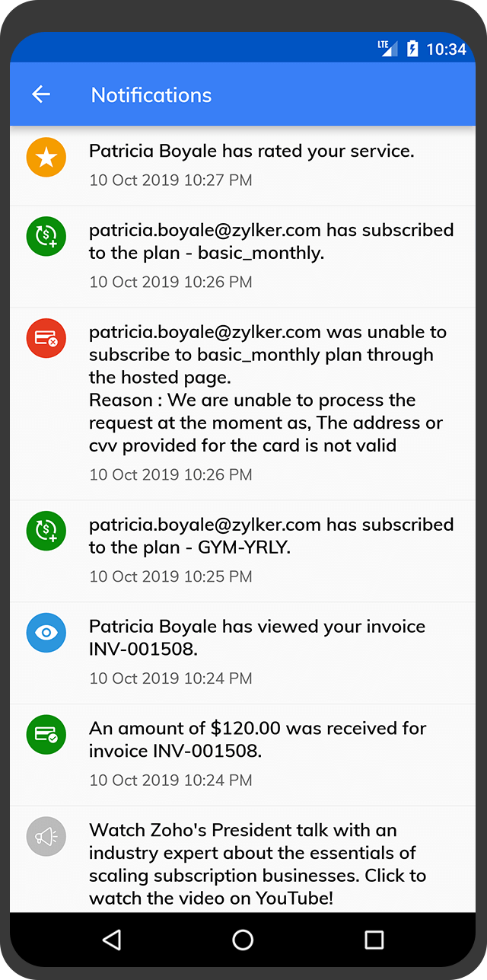The image size is (487, 980).
Task: Click the star rating notification icon
Action: click(x=46, y=157)
